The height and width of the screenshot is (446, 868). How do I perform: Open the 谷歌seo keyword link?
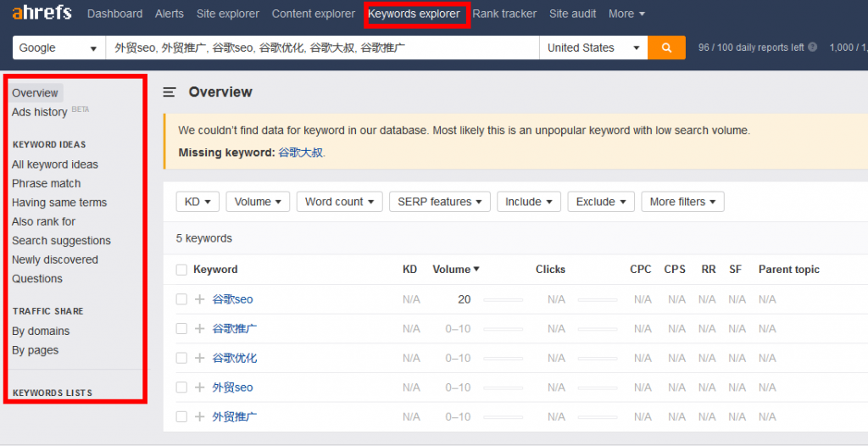[232, 299]
